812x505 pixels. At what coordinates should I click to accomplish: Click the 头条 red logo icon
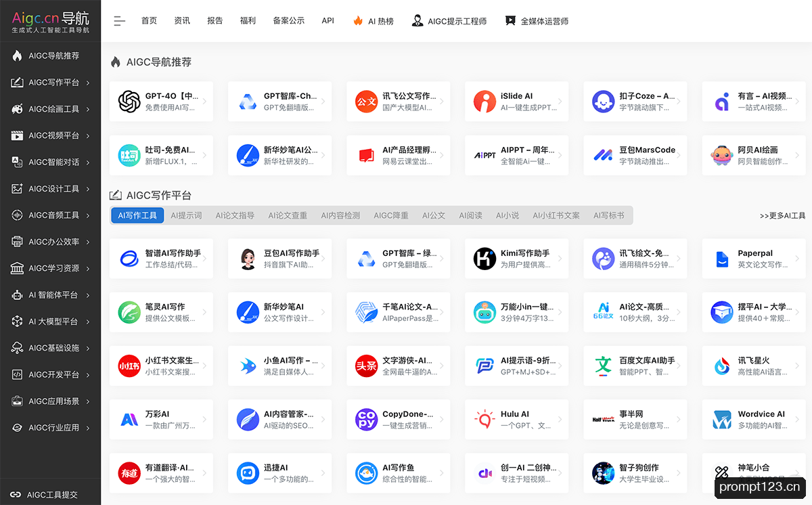tap(366, 366)
